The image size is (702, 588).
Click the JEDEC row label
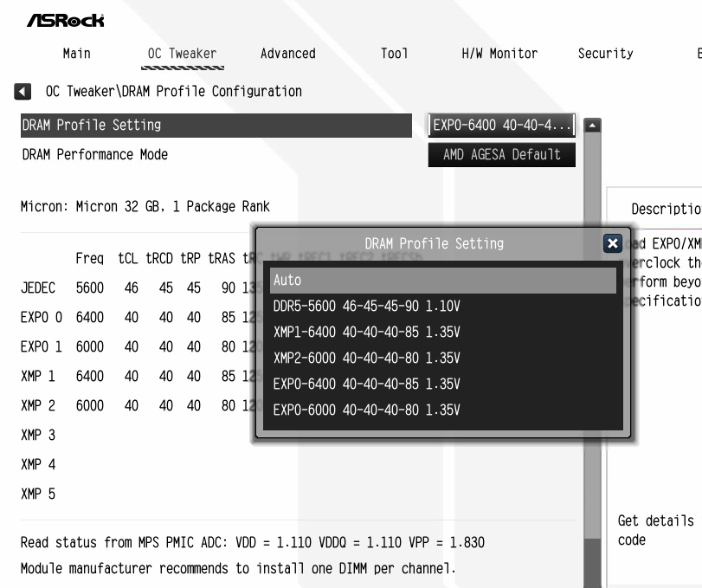pos(38,288)
